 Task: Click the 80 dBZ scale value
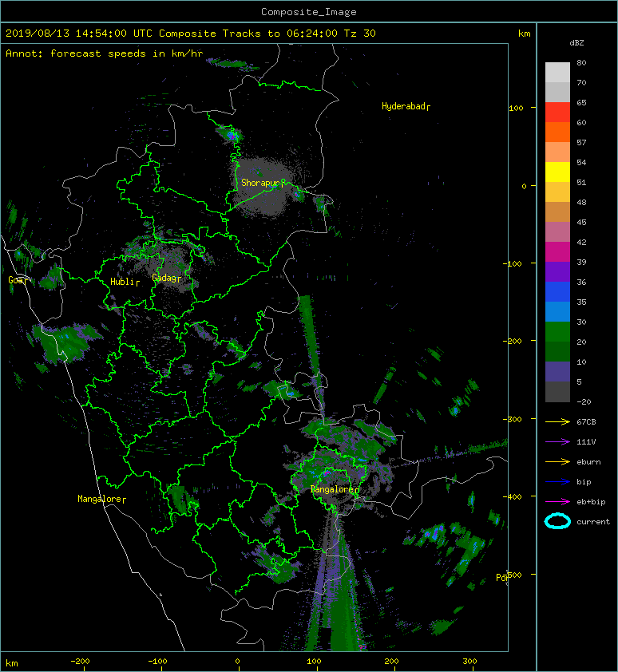pyautogui.click(x=581, y=62)
